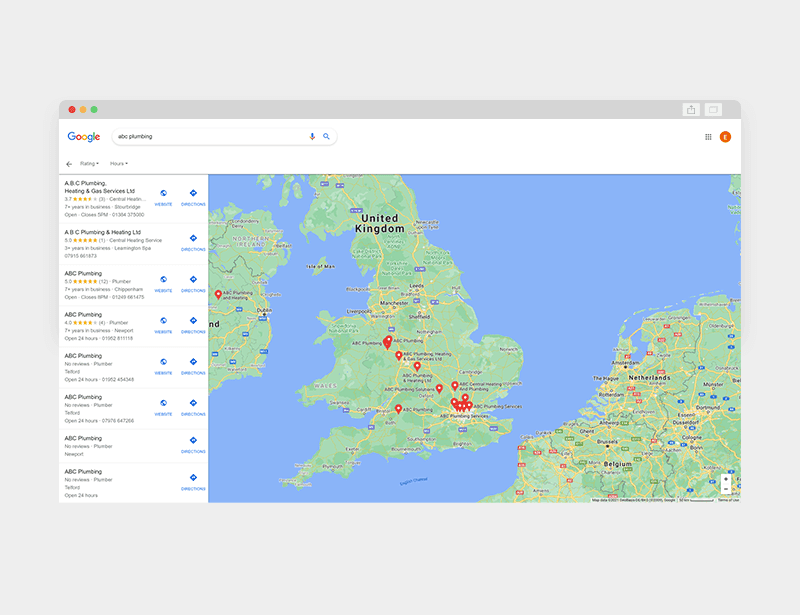Click the map pin in Ireland

tap(218, 294)
